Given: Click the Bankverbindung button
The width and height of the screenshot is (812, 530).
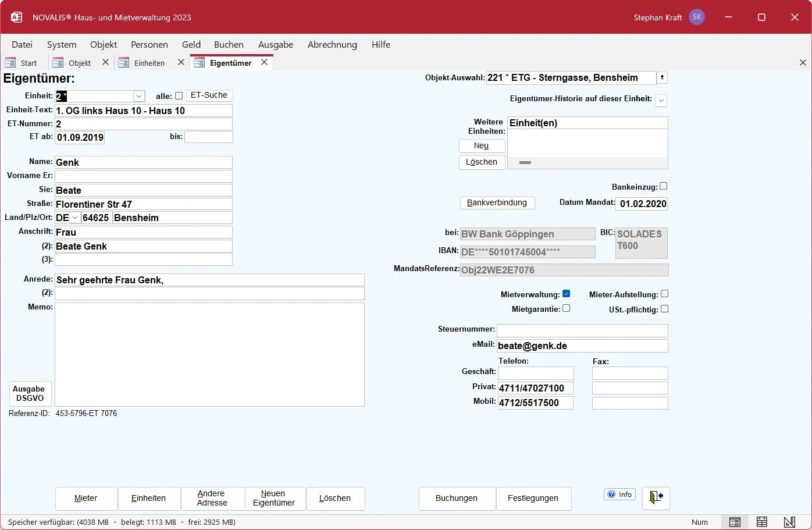Looking at the screenshot, I should 497,203.
